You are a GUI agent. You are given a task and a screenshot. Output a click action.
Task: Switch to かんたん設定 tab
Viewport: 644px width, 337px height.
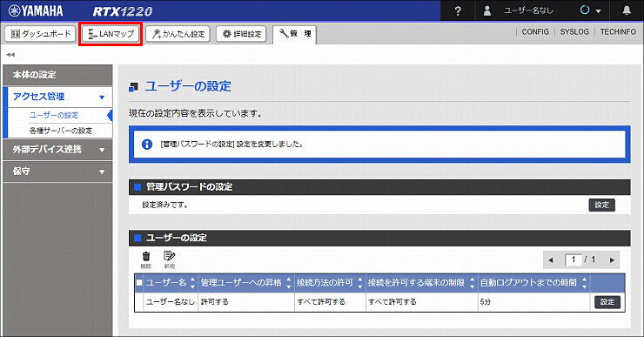tap(178, 34)
